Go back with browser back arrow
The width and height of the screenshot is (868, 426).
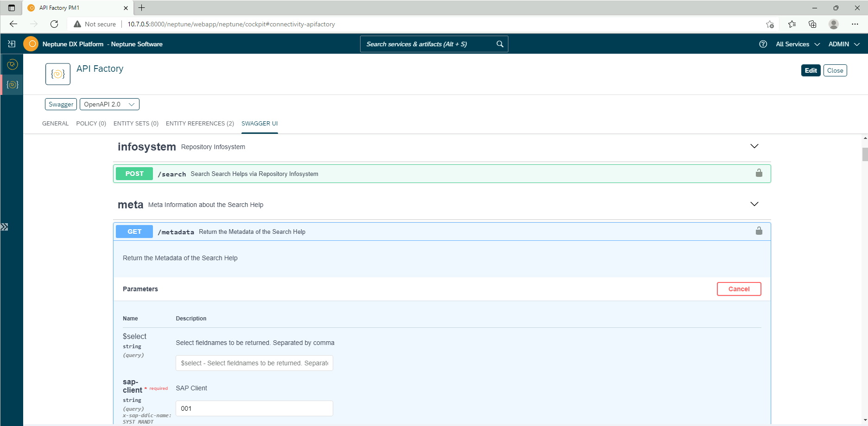click(x=13, y=24)
